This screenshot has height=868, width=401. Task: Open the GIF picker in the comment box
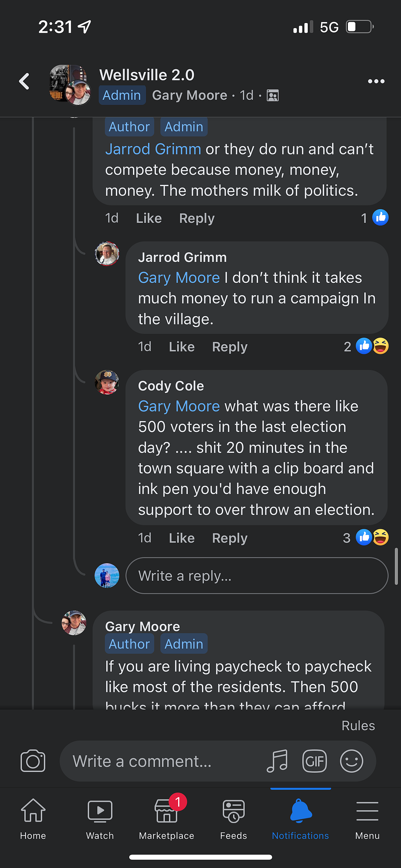314,761
